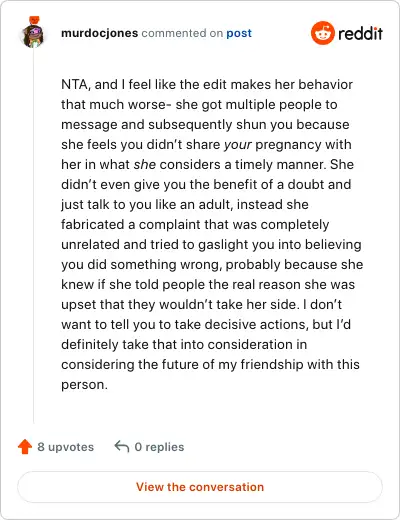Select the "0 replies" count label
The image size is (400, 520).
pyautogui.click(x=159, y=447)
